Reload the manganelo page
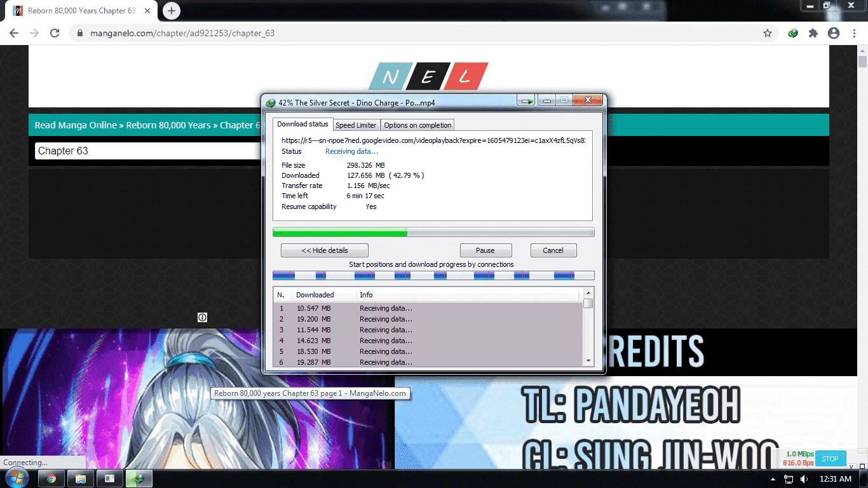The image size is (868, 488). point(55,33)
